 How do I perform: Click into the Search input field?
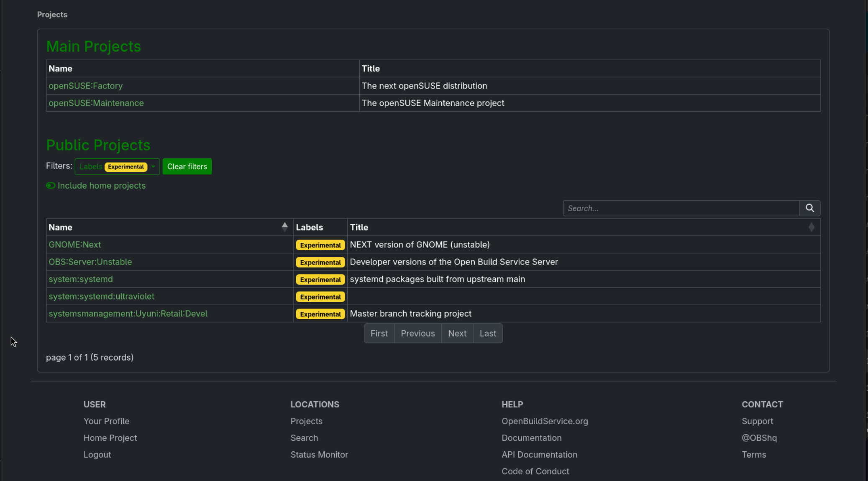pos(681,208)
